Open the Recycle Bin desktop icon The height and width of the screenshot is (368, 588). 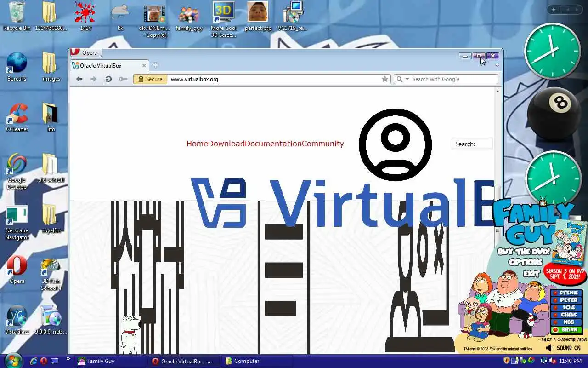coord(17,16)
